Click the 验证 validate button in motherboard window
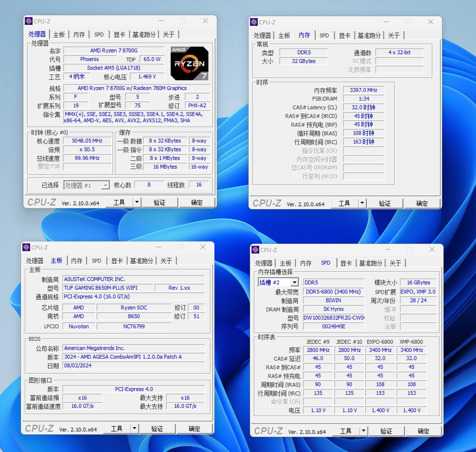The image size is (476, 452). point(157,429)
